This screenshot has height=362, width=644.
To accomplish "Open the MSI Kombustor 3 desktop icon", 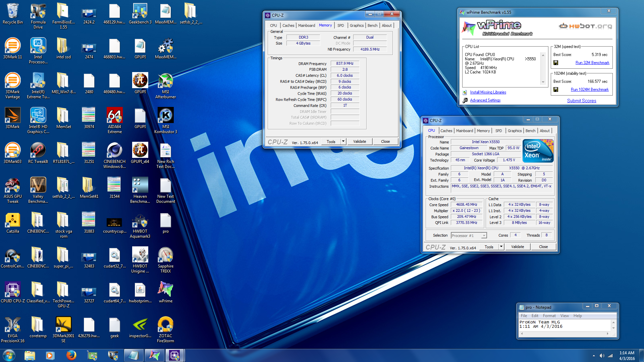I will click(x=166, y=121).
